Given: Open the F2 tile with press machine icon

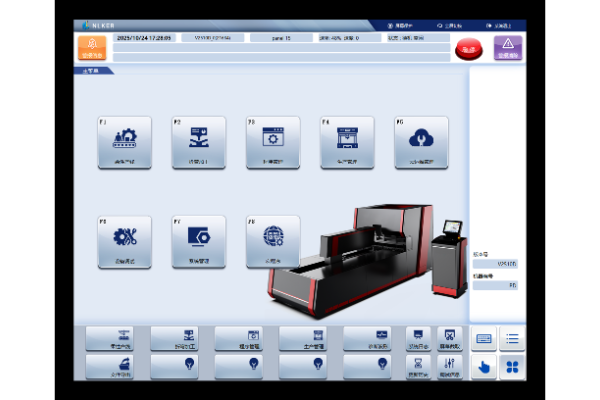Looking at the screenshot, I should coord(199,142).
